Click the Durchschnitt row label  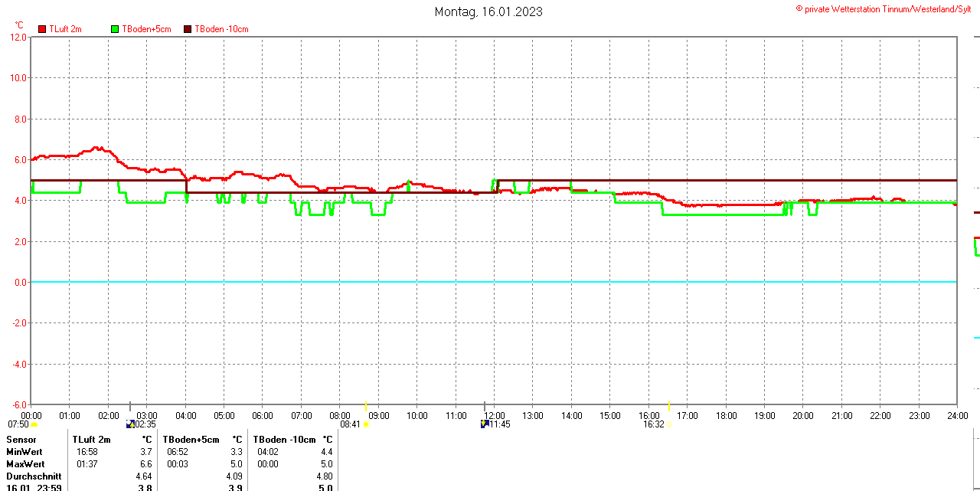[34, 476]
